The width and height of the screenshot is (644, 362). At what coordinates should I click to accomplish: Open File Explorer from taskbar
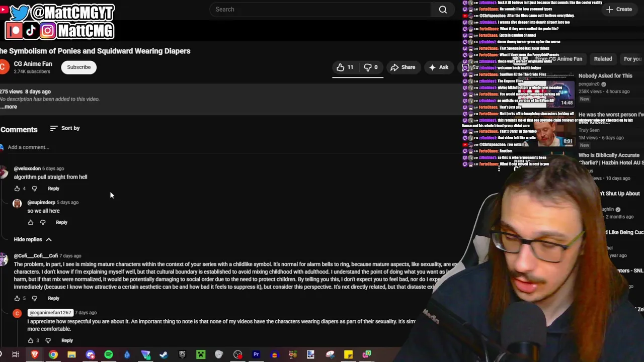[x=71, y=354]
